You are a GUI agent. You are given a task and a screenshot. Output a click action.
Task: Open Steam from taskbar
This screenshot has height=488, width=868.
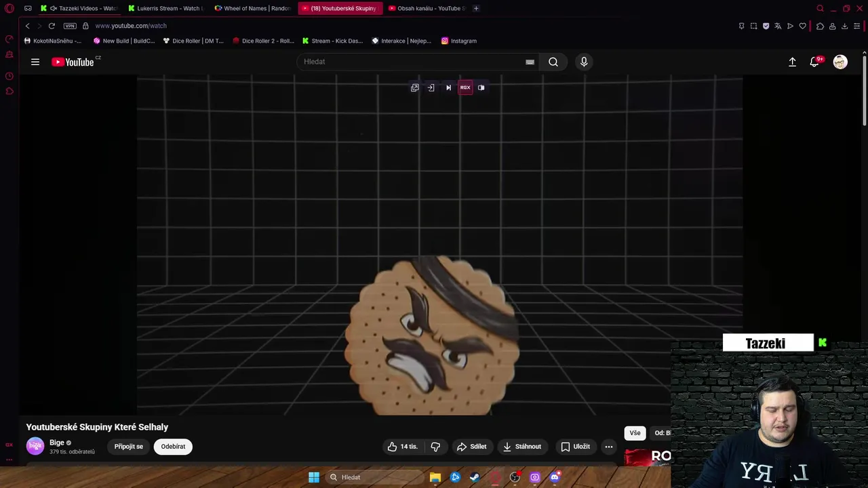coord(475,477)
